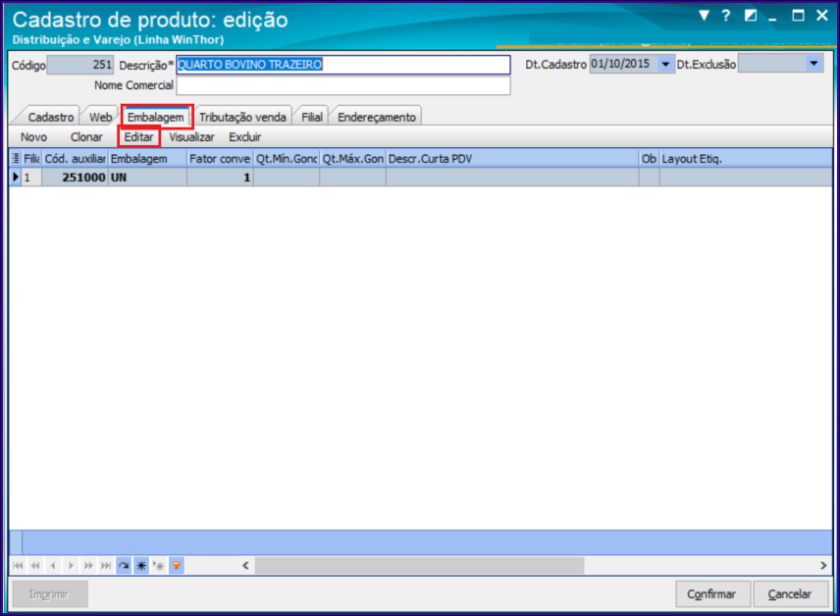Click the Qt.Máx.Gon column header
Viewport: 840px width, 616px height.
[x=352, y=159]
